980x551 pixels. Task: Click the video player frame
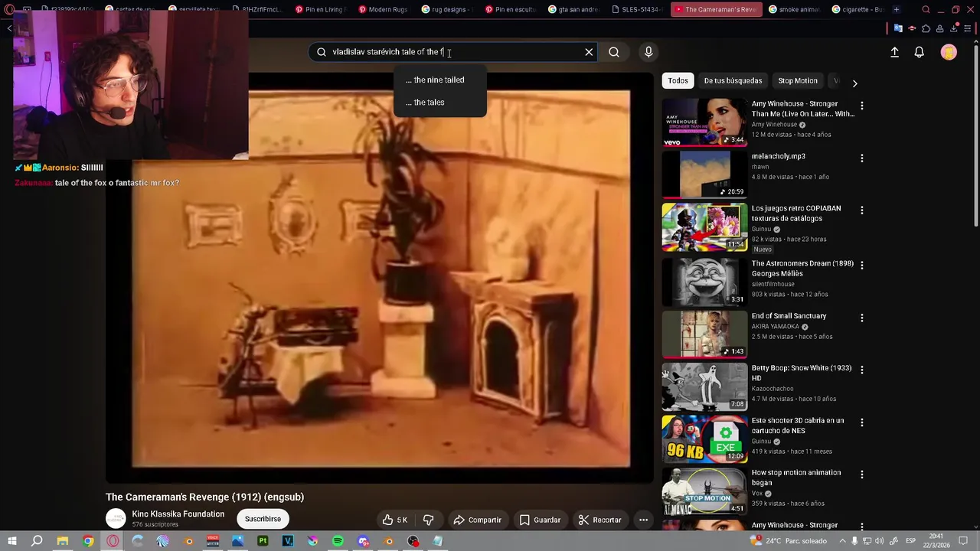click(381, 278)
